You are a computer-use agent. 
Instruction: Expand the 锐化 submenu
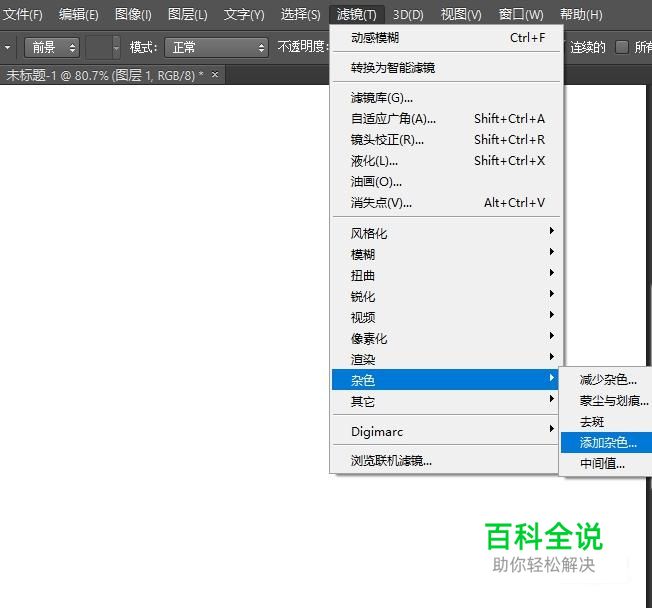(x=447, y=296)
